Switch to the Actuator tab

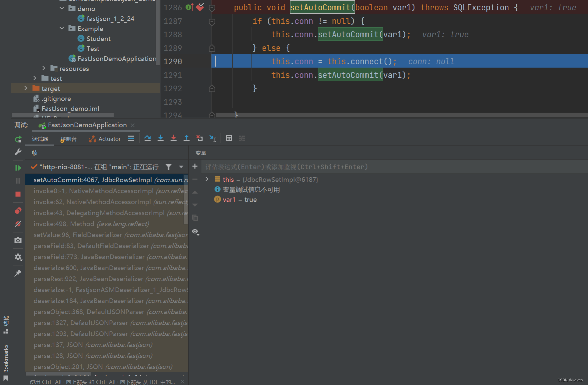coord(105,139)
